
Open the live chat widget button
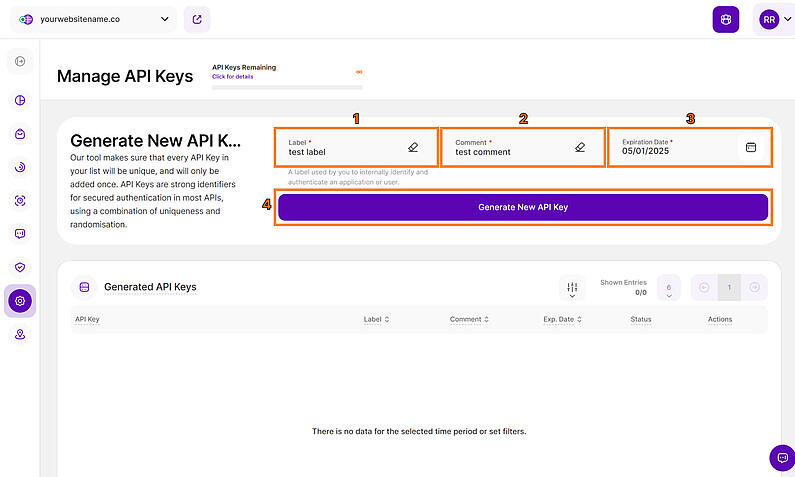[782, 458]
